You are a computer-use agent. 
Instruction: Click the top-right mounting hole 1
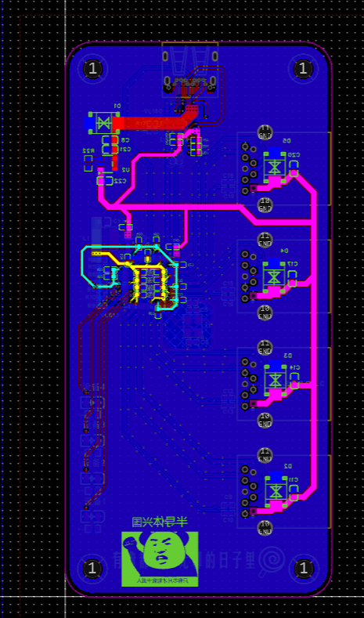303,69
